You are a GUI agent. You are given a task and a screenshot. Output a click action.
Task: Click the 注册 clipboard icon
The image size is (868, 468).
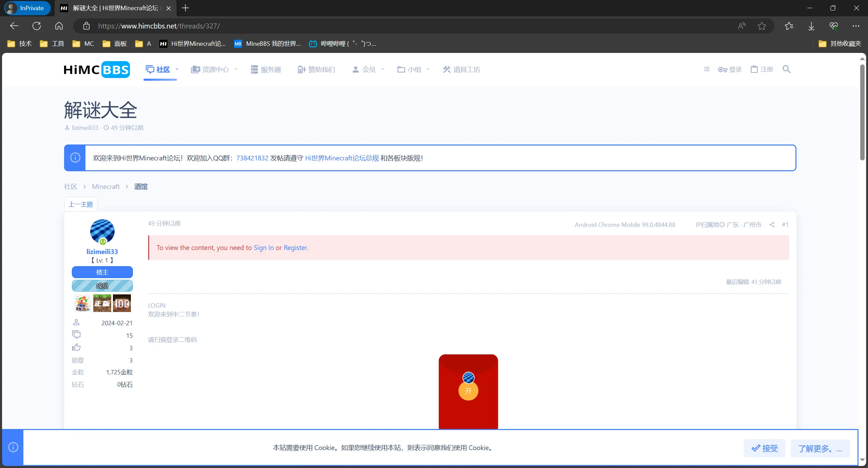point(753,69)
